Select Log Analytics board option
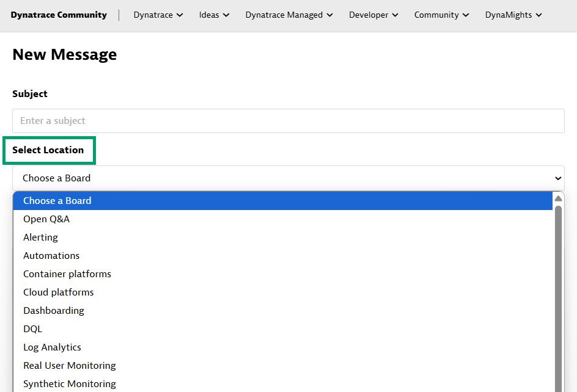577x392 pixels. [52, 347]
